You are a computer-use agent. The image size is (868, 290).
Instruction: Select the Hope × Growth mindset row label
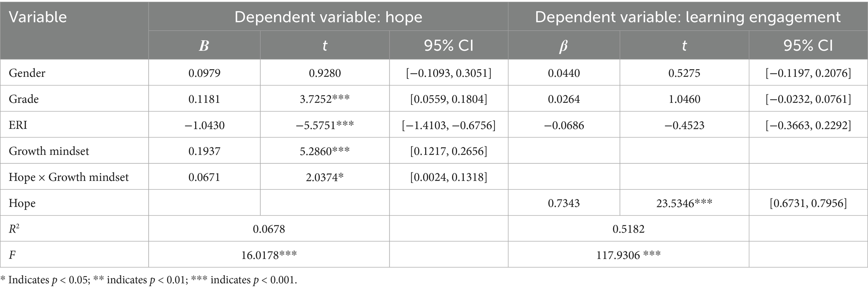[68, 177]
